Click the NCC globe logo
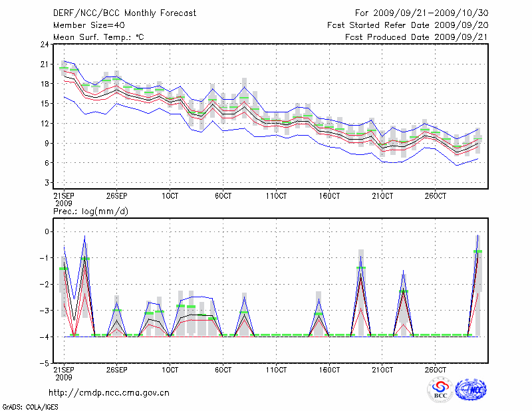This screenshot has width=532, height=411. (x=471, y=389)
